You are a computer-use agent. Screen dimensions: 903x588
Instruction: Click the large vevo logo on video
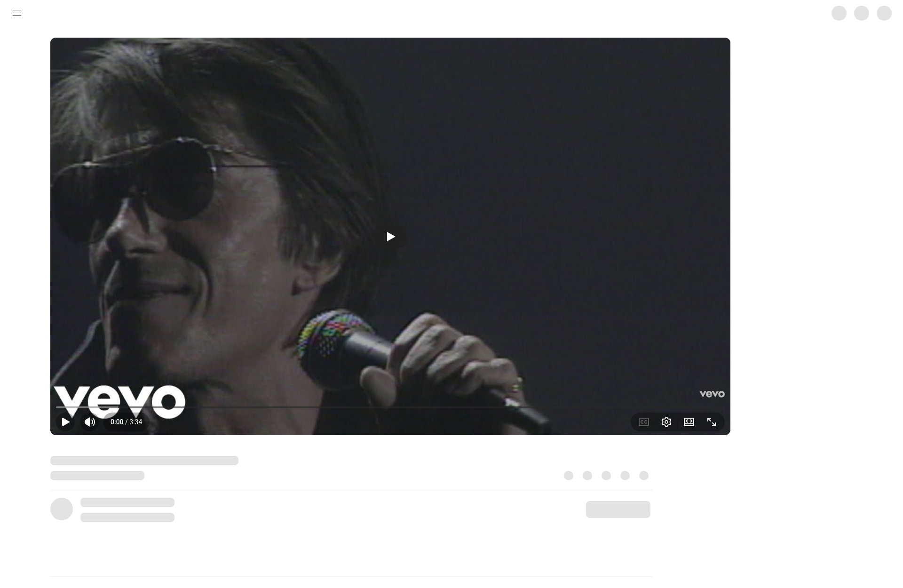point(119,402)
